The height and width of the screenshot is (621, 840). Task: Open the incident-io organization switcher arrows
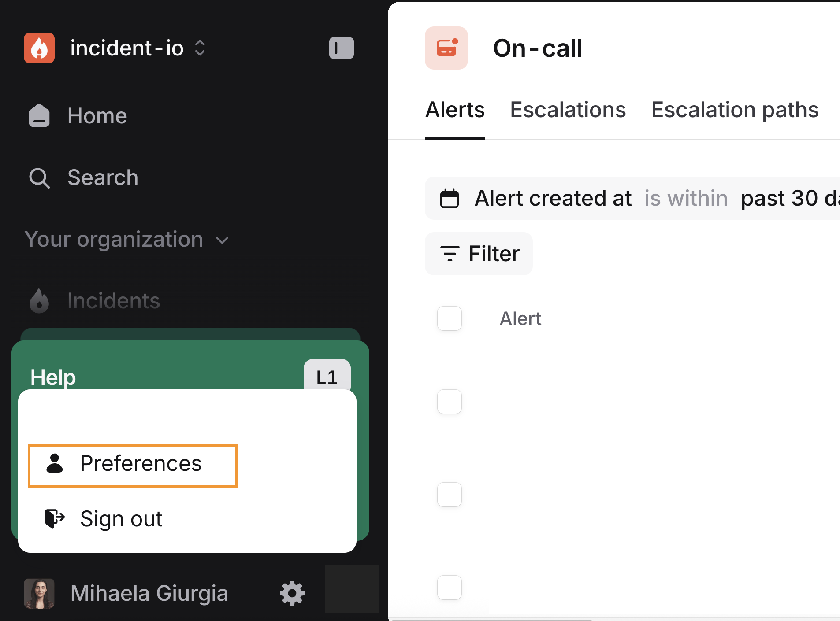(200, 48)
